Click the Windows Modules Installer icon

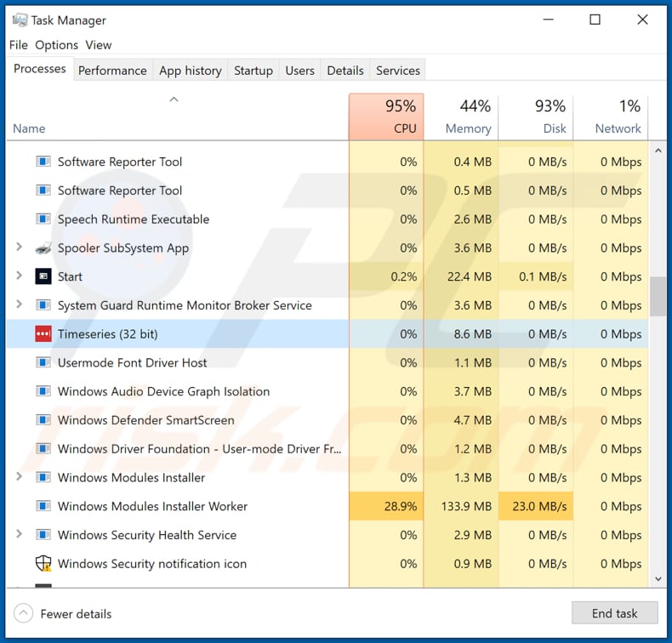coord(43,477)
